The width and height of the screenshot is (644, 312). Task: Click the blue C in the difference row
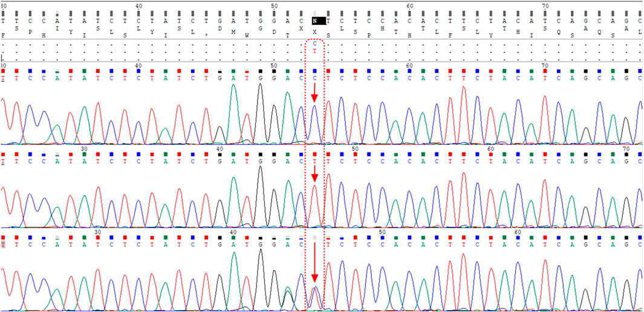pyautogui.click(x=314, y=44)
